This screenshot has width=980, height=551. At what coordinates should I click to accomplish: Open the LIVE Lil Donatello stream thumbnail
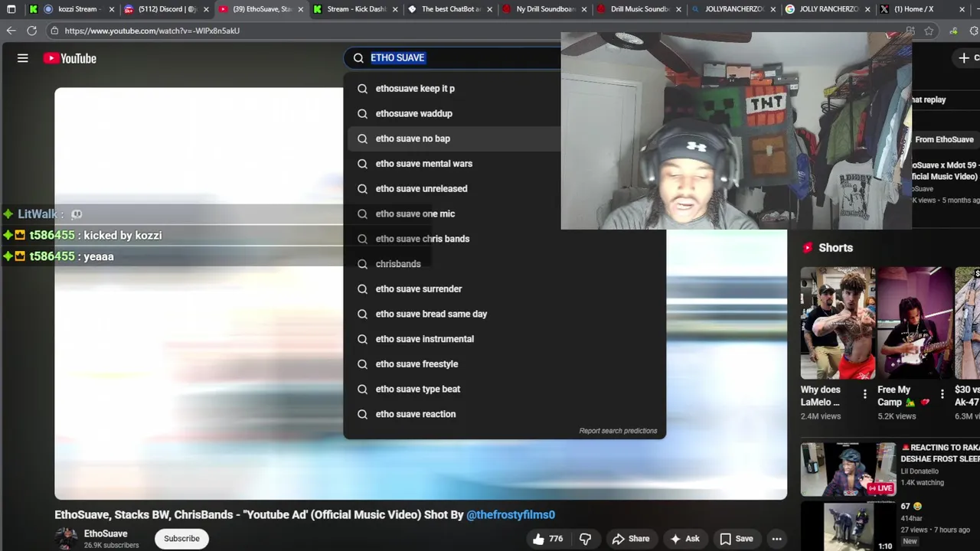[x=848, y=469]
